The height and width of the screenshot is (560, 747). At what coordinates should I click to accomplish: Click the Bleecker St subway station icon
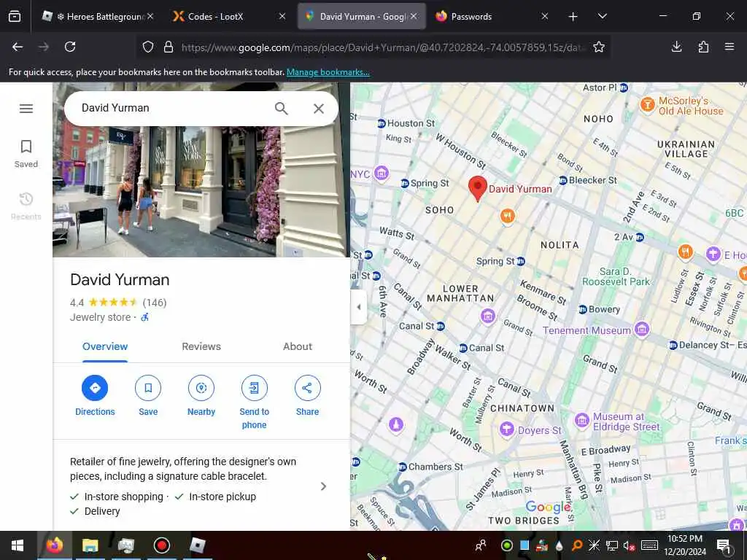(563, 181)
